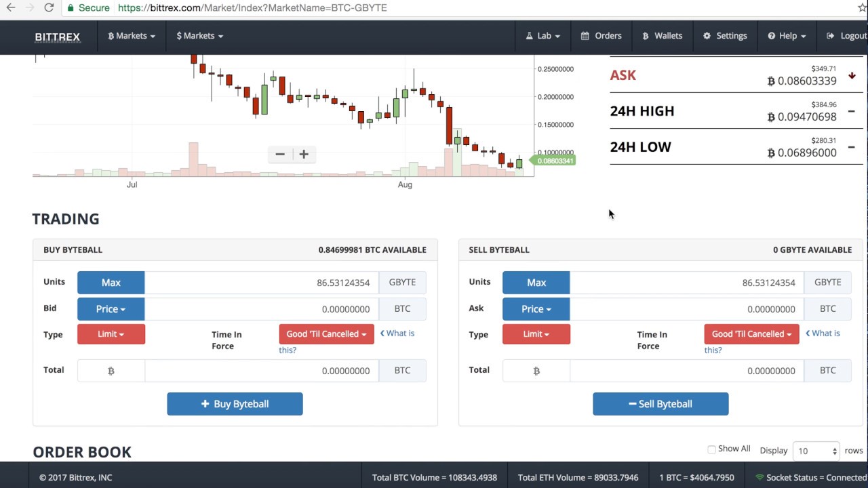Screen dimensions: 868x488
Task: Click the URL in the address bar
Action: pyautogui.click(x=252, y=7)
